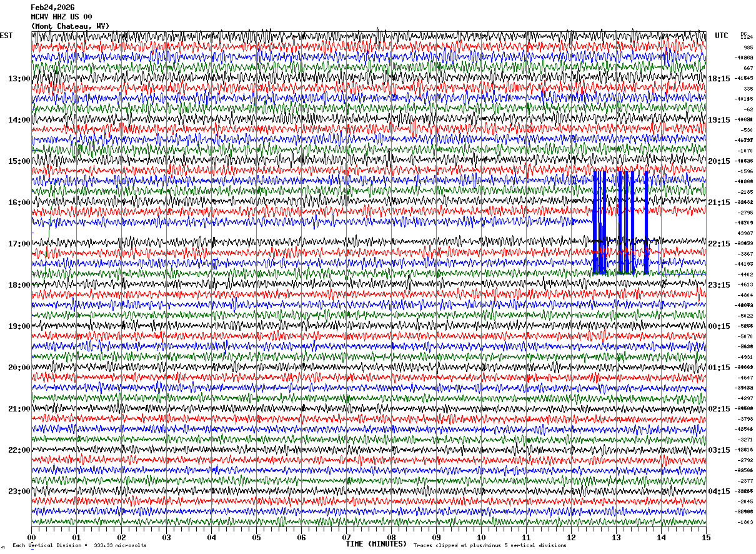
Task: Click minute 01 on the time axis
Action: click(76, 537)
